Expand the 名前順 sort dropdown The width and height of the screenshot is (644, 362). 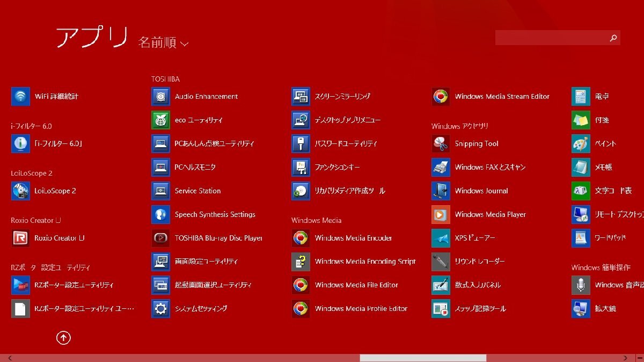pyautogui.click(x=163, y=43)
